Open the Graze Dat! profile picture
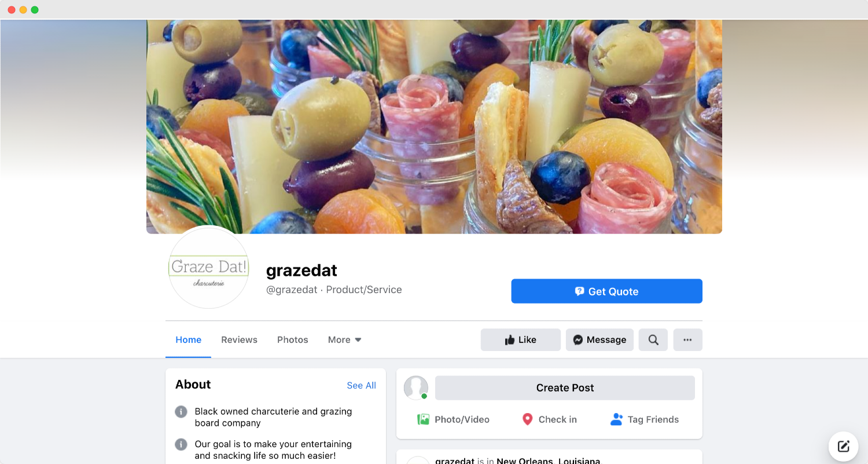The width and height of the screenshot is (868, 464). click(208, 267)
